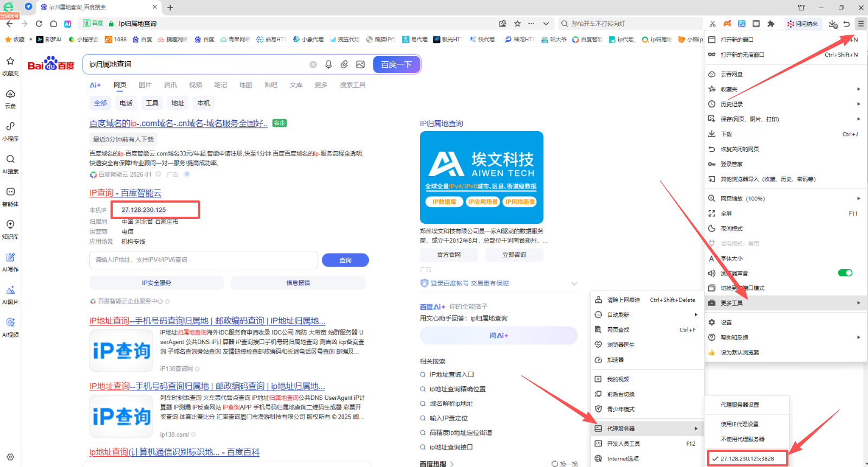
Task: Select 开发人员工具 menu entry
Action: 647,444
